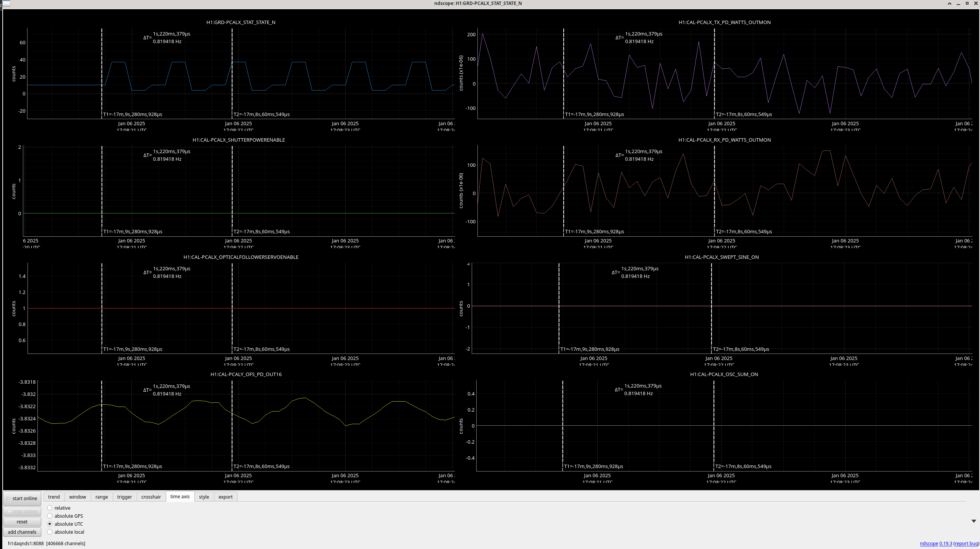Select the time axis tab
This screenshot has height=549, width=980.
[180, 496]
